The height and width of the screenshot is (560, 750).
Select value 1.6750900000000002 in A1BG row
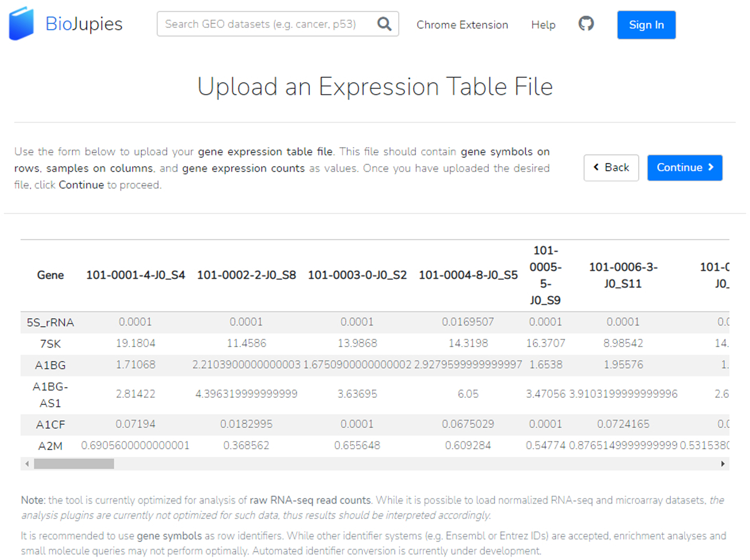click(357, 364)
